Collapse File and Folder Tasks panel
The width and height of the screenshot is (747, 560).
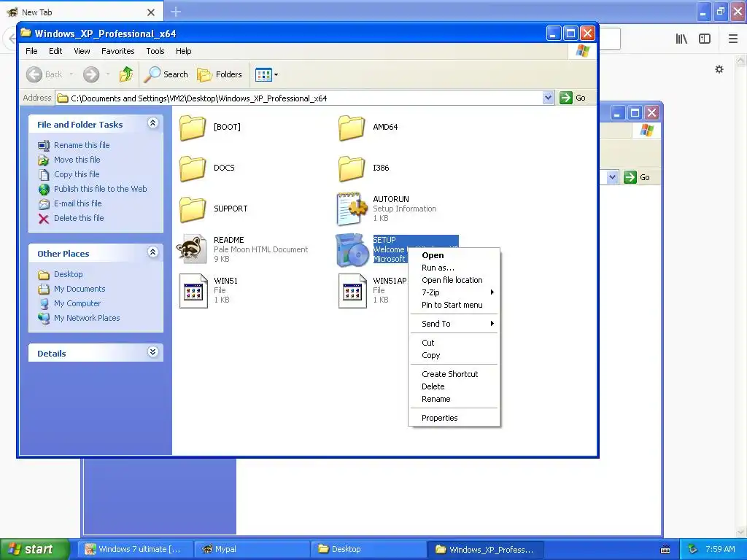click(152, 123)
